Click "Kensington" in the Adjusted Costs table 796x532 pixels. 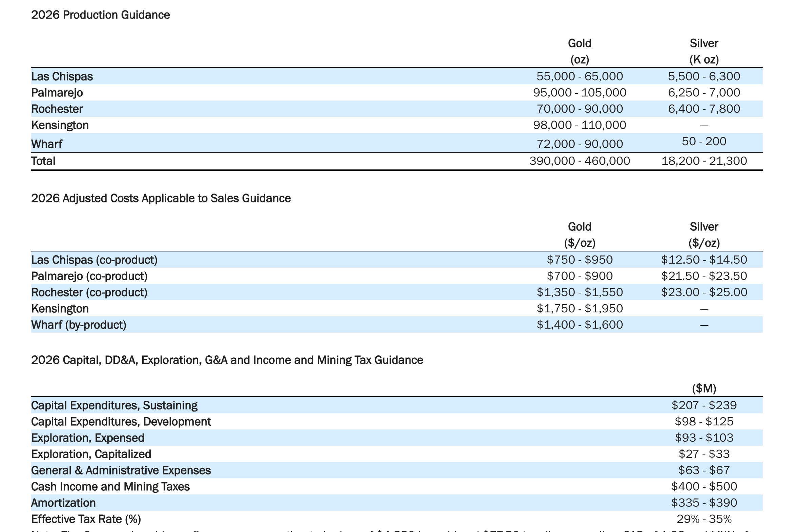pyautogui.click(x=60, y=309)
